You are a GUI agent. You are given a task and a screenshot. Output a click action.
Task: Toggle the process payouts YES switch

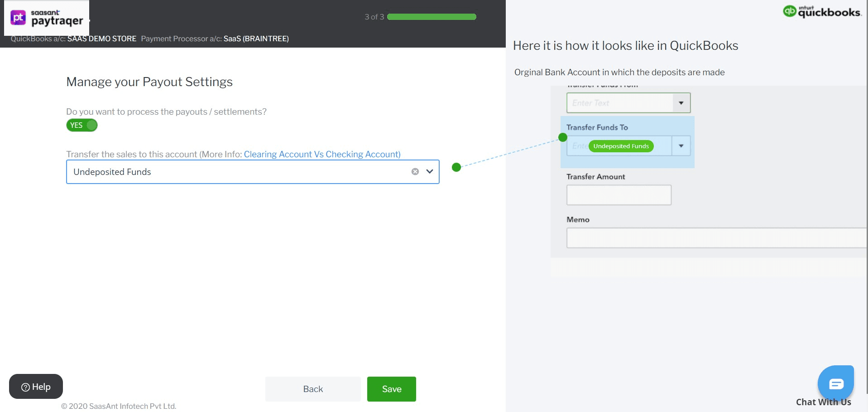[x=82, y=125]
